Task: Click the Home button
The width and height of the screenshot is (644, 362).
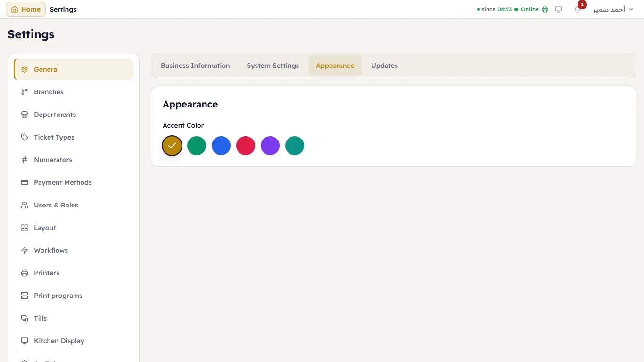Action: click(x=25, y=9)
